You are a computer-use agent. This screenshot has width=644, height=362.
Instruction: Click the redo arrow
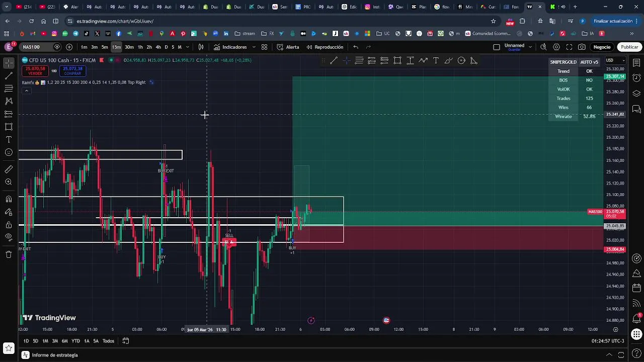pyautogui.click(x=368, y=47)
